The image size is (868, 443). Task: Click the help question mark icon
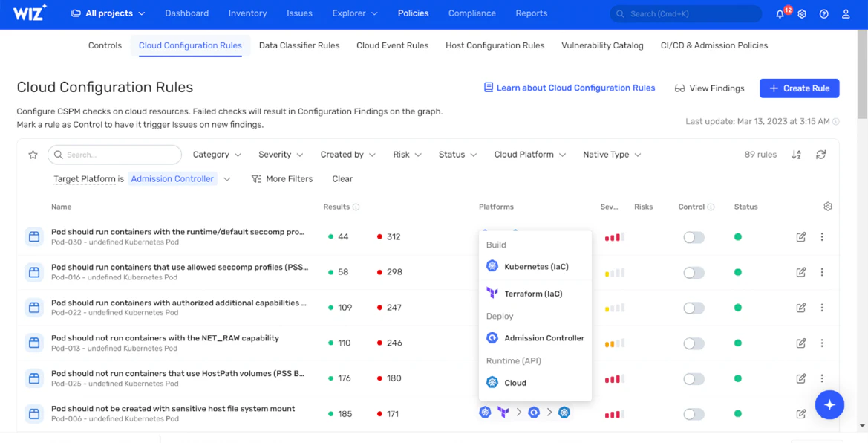click(823, 14)
